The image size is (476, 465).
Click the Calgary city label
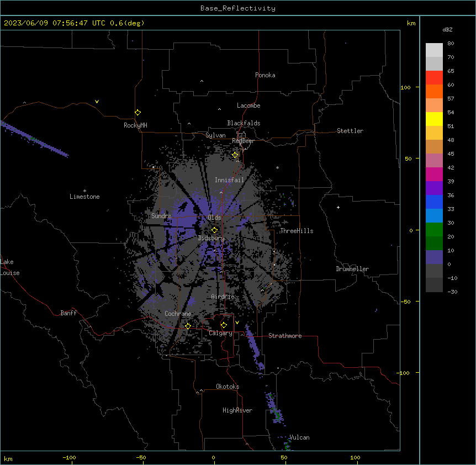click(x=220, y=333)
